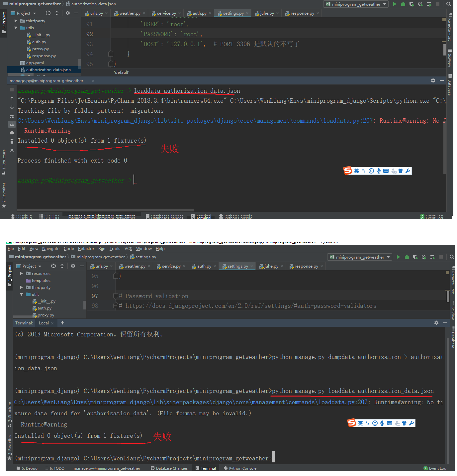The height and width of the screenshot is (476, 457).
Task: Click locate target icon in lower Project panel
Action: [x=53, y=266]
